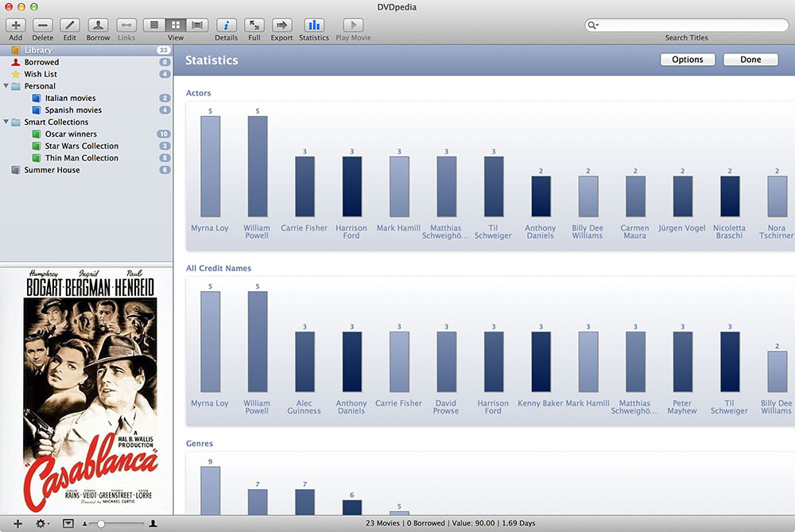This screenshot has width=795, height=532.
Task: Click the Genres bar labeled 9
Action: (211, 491)
